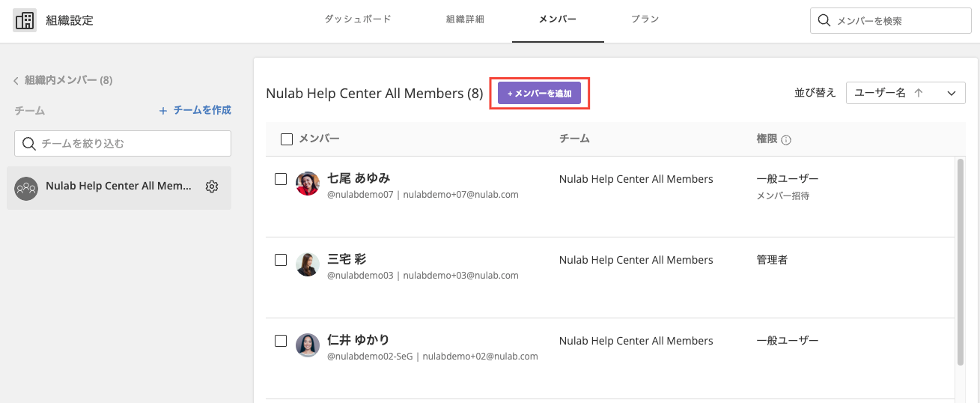Viewport: 980px width, 403px height.
Task: Click メンバー招待 text under 七尾 あゆみ
Action: [783, 196]
